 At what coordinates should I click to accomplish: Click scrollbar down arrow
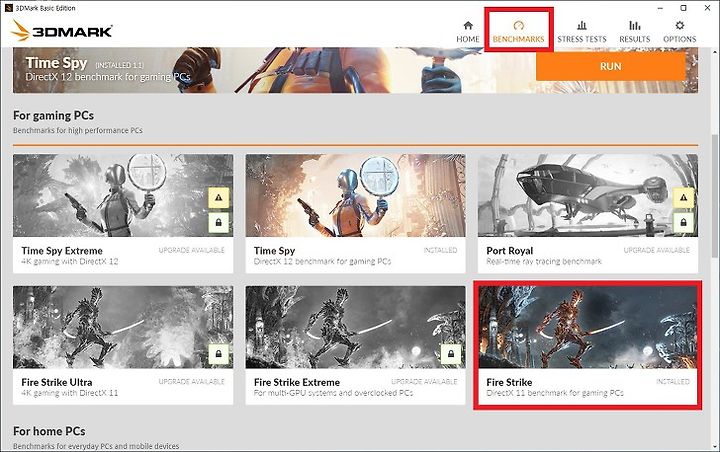click(x=715, y=446)
